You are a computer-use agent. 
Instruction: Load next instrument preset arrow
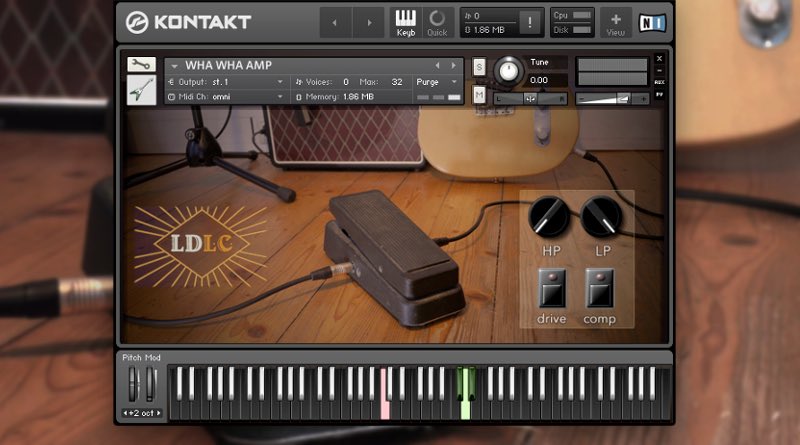[x=453, y=65]
